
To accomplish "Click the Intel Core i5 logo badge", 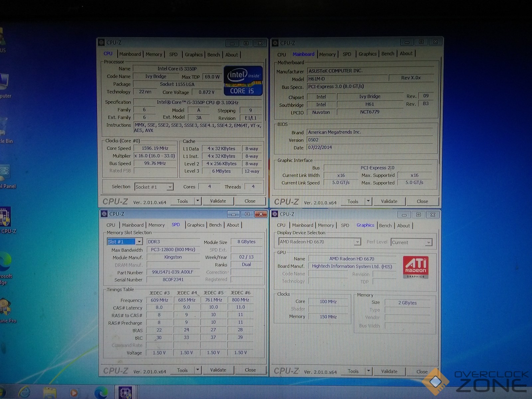I will (x=243, y=81).
